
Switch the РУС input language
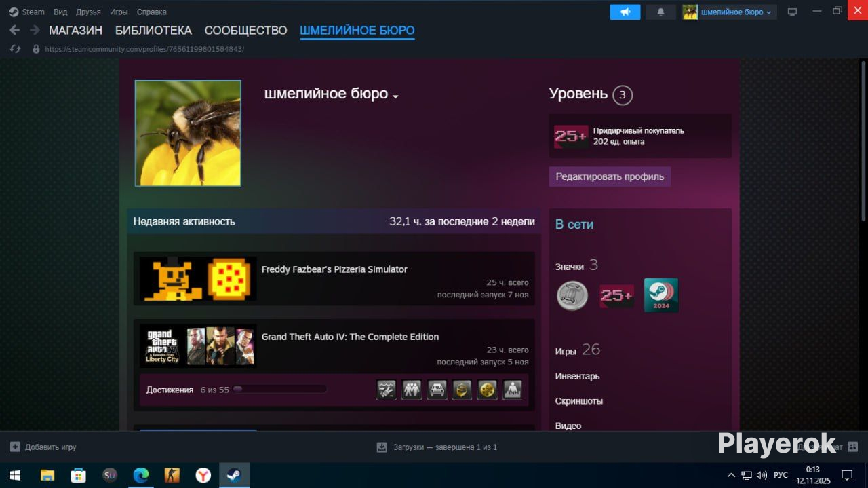(x=781, y=475)
